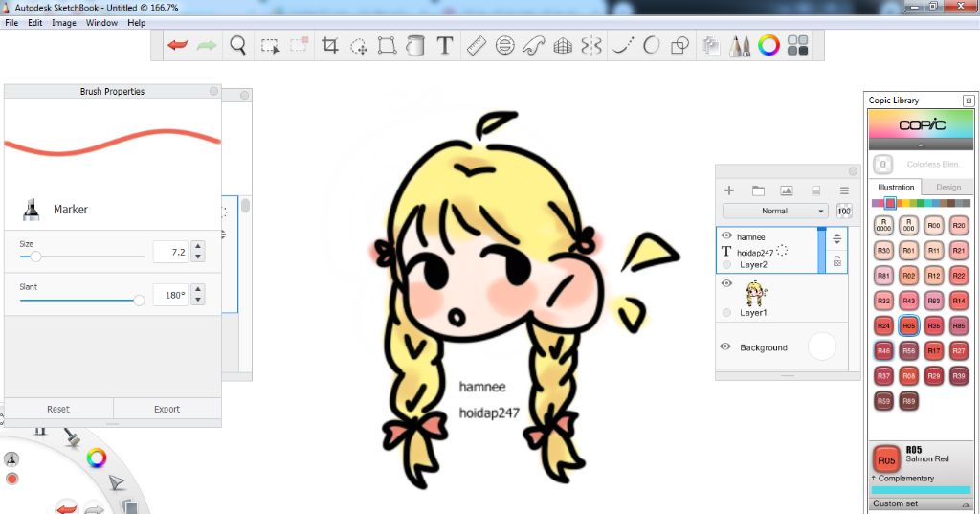980x514 pixels.
Task: Click the Reset button in Brush Properties
Action: (58, 409)
